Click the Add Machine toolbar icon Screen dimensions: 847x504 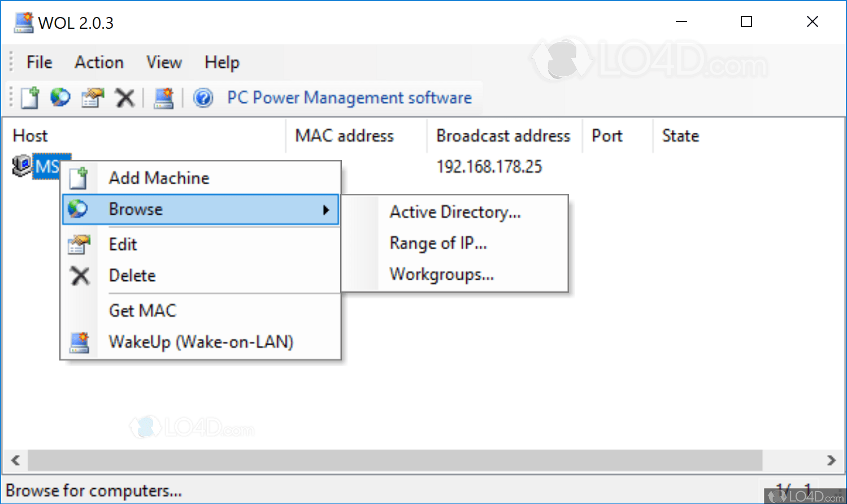point(31,98)
